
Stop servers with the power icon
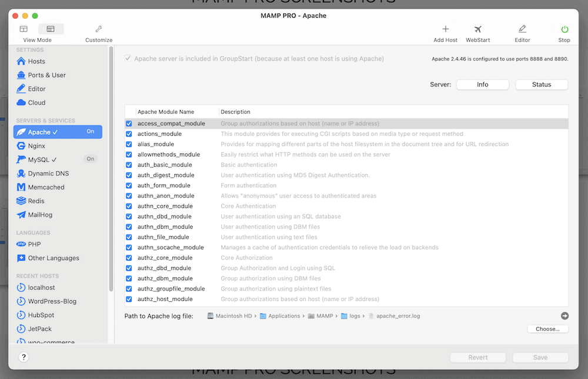564,29
